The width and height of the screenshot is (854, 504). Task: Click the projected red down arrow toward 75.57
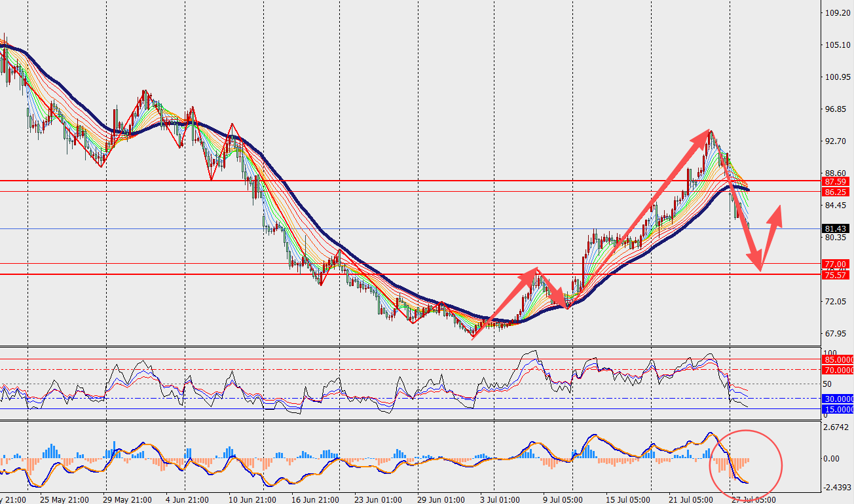point(742,213)
